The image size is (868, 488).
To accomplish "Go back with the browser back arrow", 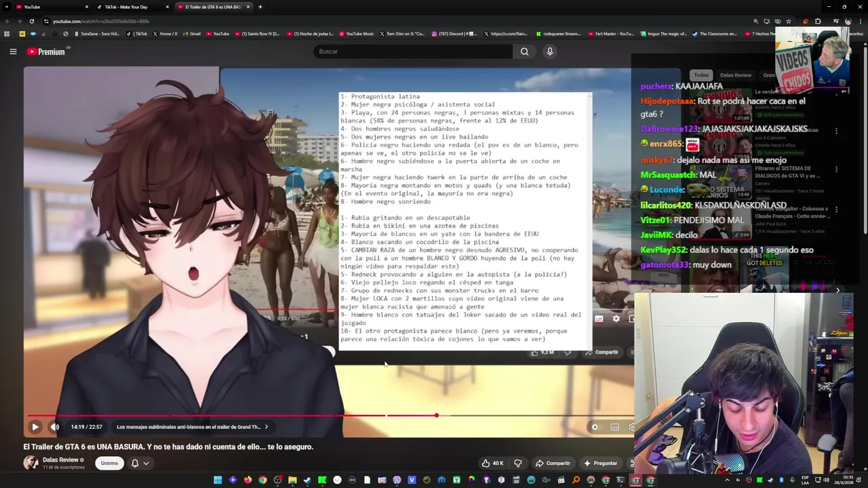I will point(7,21).
